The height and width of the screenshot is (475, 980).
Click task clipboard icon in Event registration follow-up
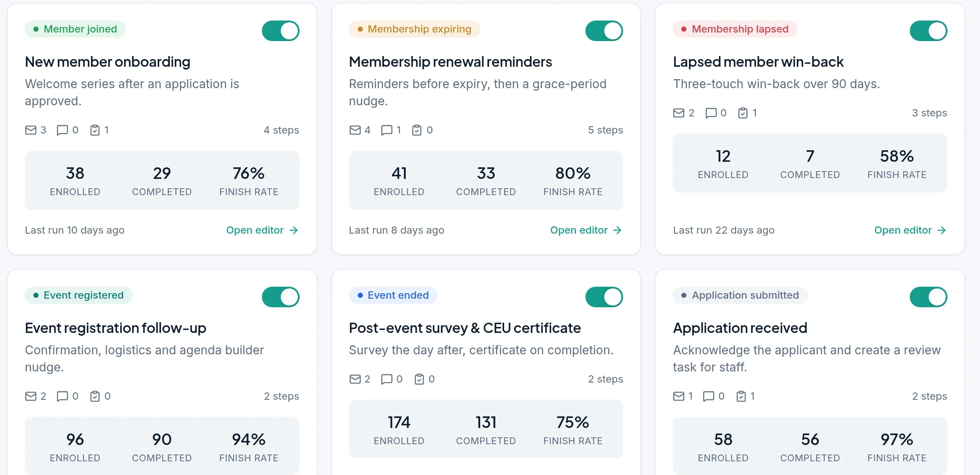point(95,396)
